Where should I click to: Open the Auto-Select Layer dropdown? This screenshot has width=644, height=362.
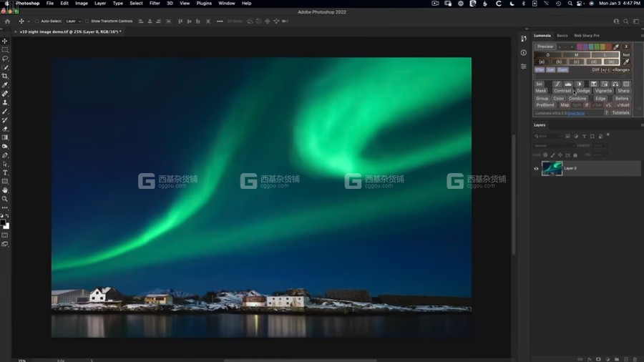coord(74,21)
